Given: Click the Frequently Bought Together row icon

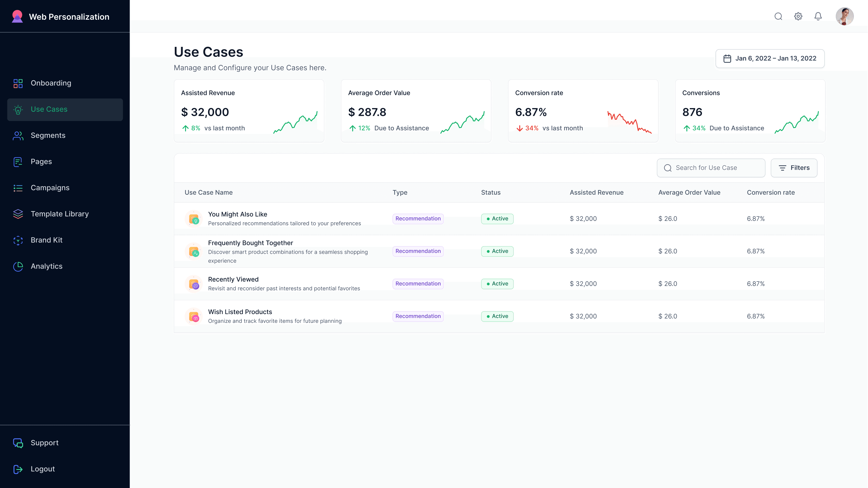Looking at the screenshot, I should (x=194, y=252).
